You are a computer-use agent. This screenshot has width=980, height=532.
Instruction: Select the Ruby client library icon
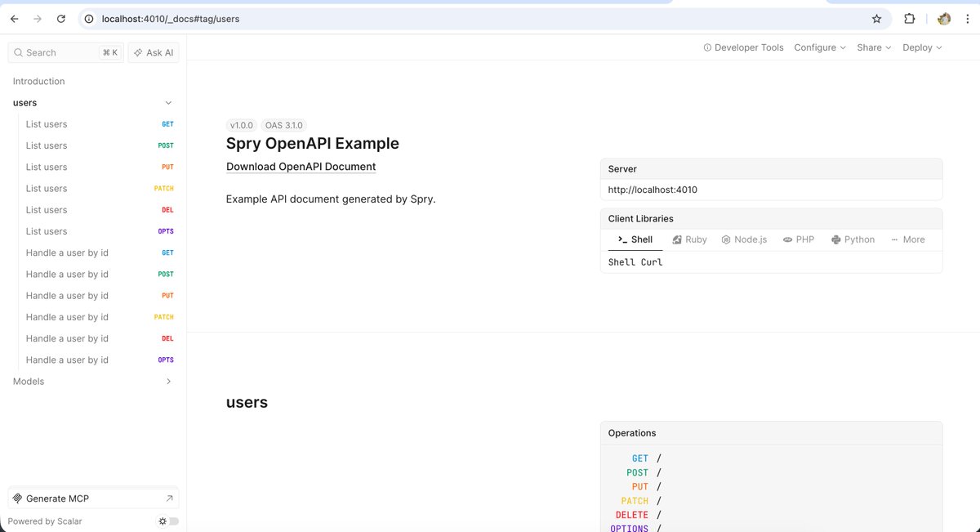[x=676, y=239]
